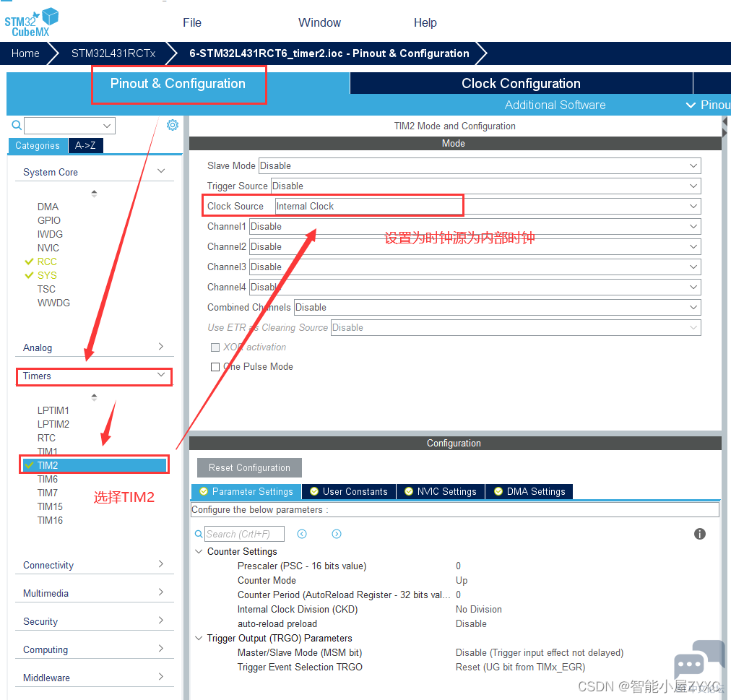Open the Help menu

[425, 22]
